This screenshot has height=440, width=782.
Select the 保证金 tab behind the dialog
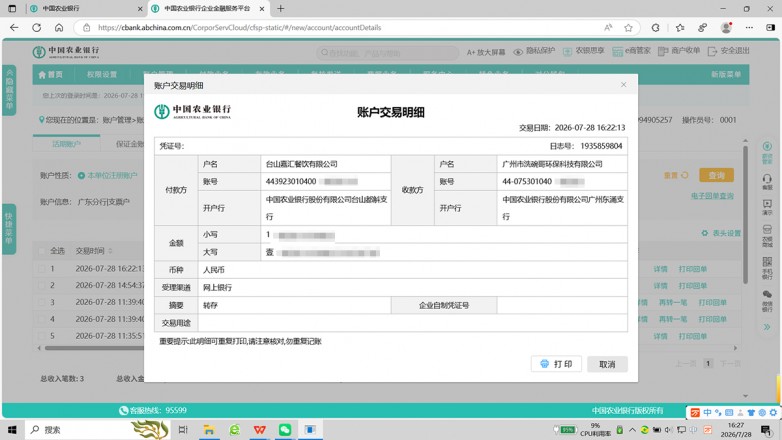click(x=130, y=144)
